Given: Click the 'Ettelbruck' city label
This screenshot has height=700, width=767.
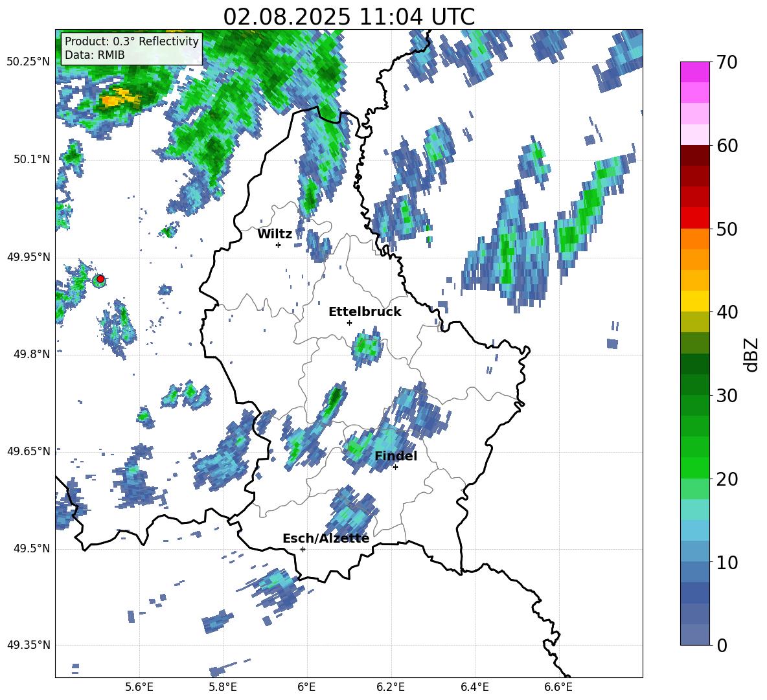Looking at the screenshot, I should coord(365,312).
